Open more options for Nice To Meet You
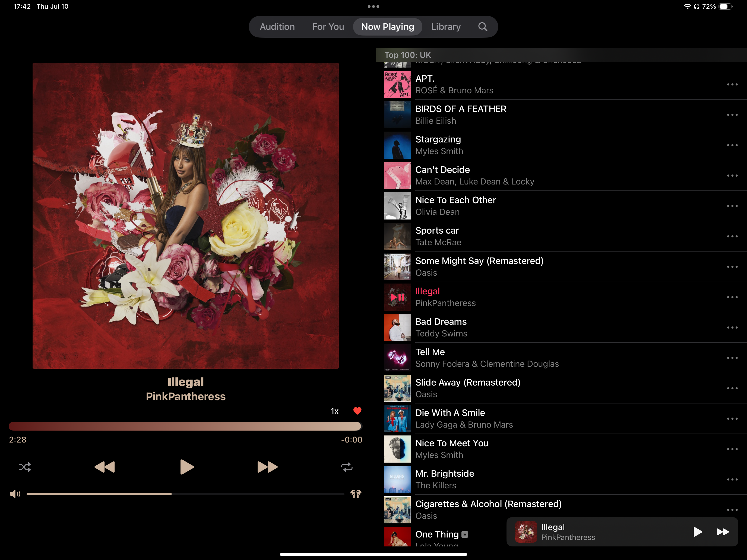This screenshot has height=560, width=747. [732, 449]
